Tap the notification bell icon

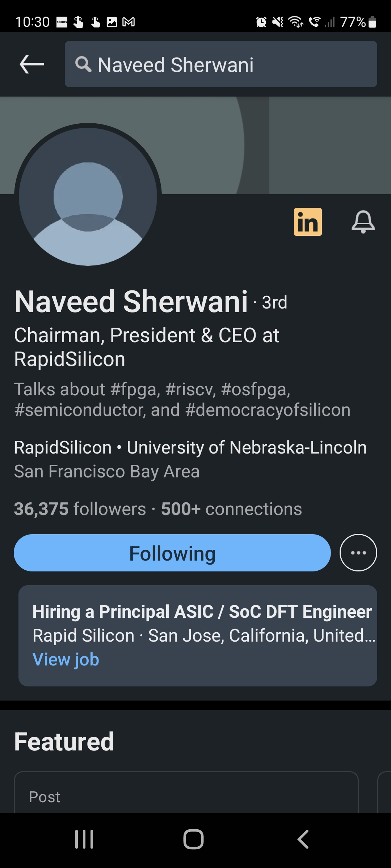[363, 222]
